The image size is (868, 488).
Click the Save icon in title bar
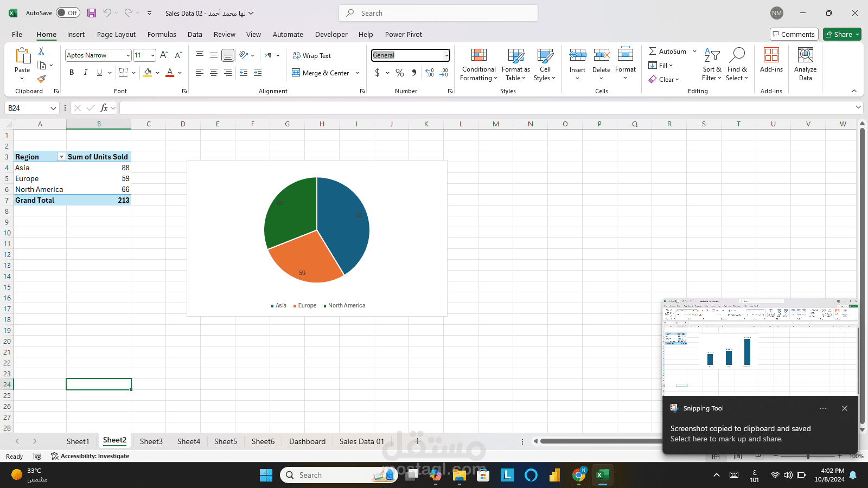[92, 13]
